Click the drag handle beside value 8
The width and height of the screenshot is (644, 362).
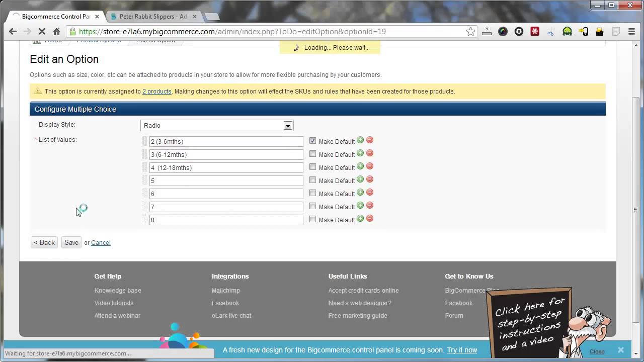144,220
